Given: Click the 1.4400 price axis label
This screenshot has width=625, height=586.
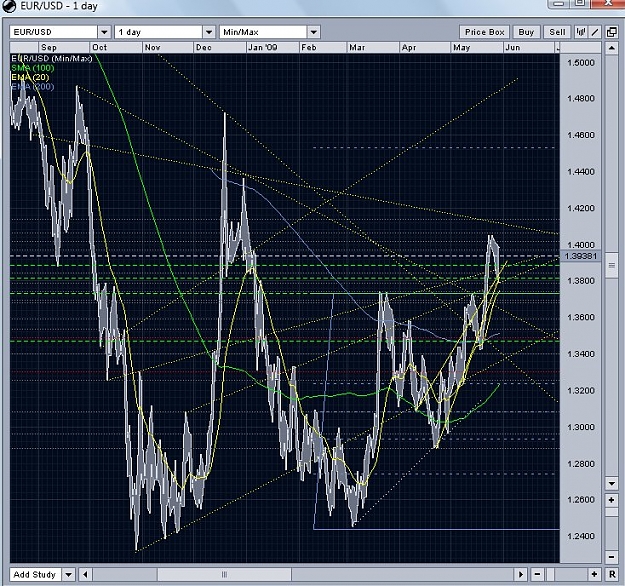Looking at the screenshot, I should [x=581, y=172].
